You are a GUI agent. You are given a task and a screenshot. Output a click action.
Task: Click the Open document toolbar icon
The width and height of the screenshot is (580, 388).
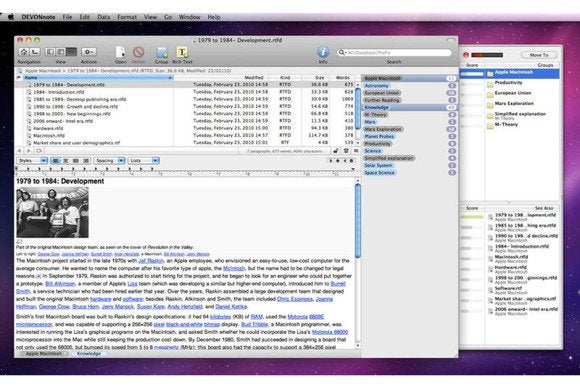click(120, 52)
